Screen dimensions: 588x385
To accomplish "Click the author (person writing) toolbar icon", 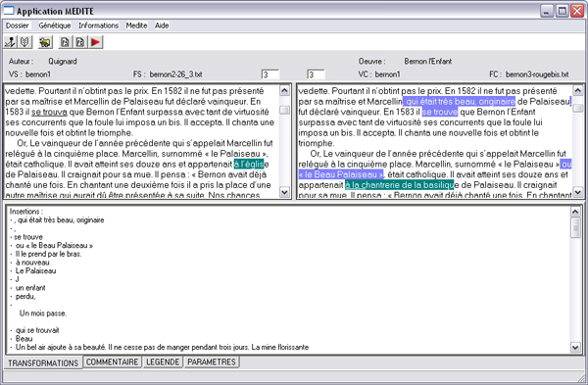I will (x=10, y=42).
